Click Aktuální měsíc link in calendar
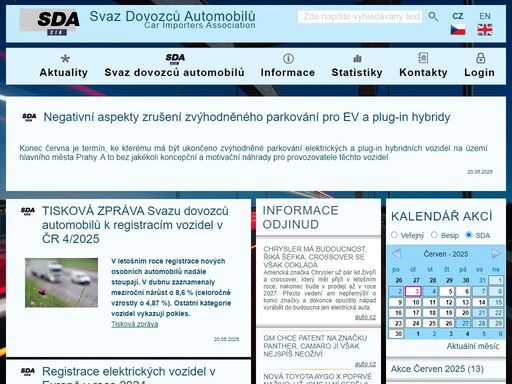 473,346
